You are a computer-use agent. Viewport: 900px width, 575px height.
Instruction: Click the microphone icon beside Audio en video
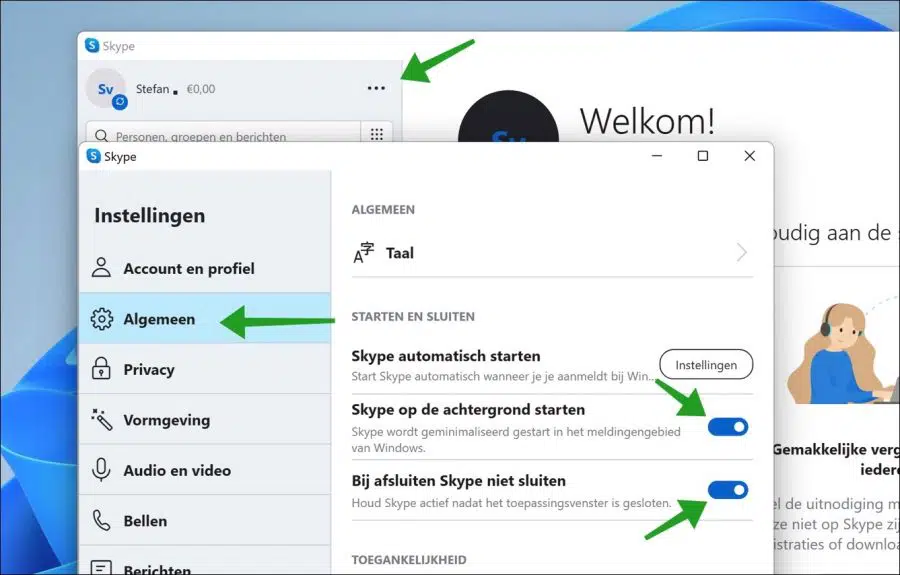tap(101, 469)
